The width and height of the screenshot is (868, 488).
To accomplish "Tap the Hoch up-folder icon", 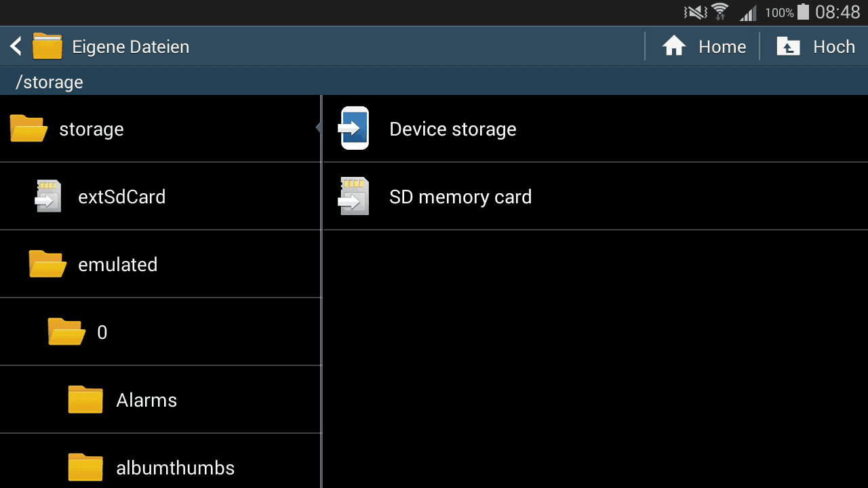I will click(788, 47).
